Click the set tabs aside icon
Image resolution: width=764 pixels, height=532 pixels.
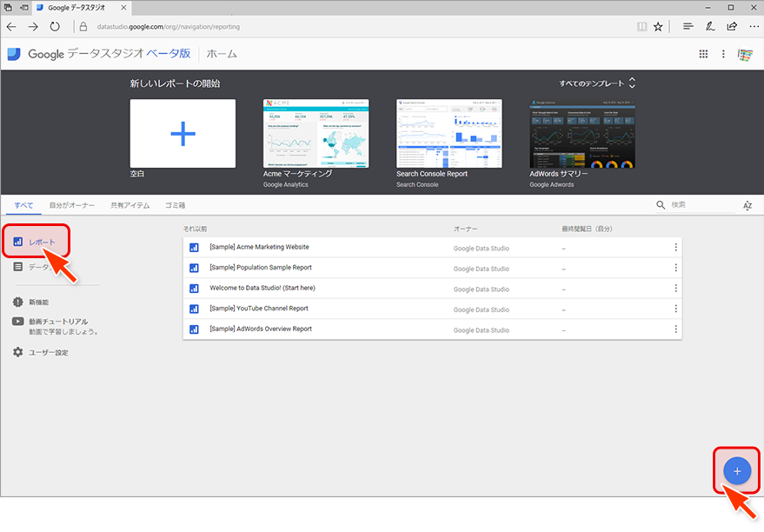pos(23,8)
